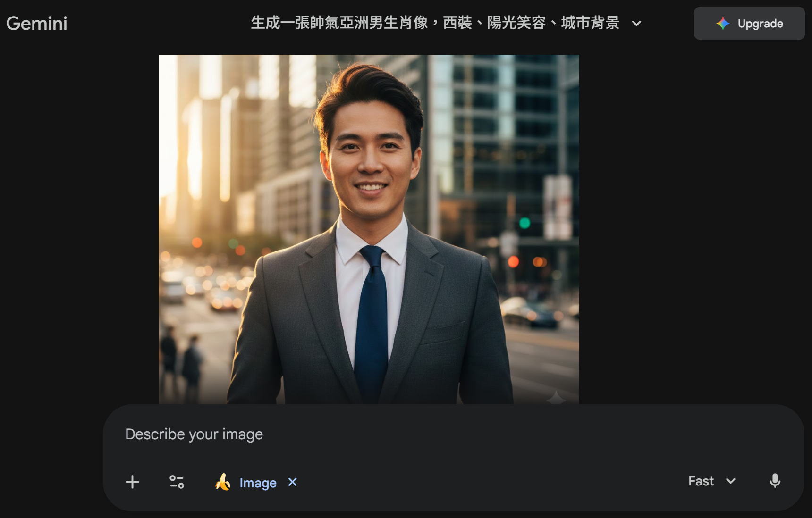
Task: Click the banana icon in the prompt bar
Action: [222, 482]
